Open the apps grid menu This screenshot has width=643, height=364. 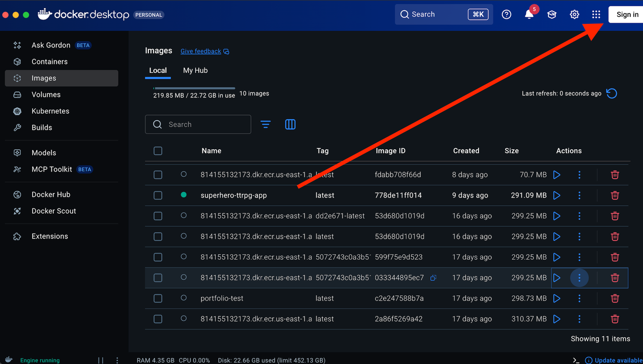pos(596,15)
